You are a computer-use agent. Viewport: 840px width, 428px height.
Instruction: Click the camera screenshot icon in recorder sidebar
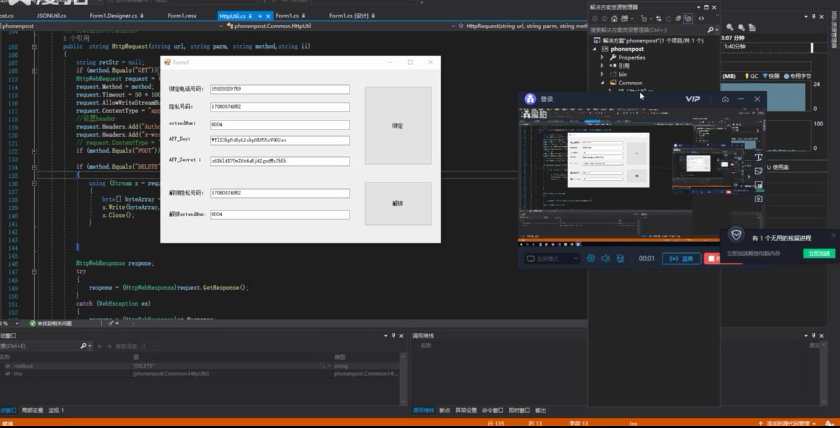[759, 199]
